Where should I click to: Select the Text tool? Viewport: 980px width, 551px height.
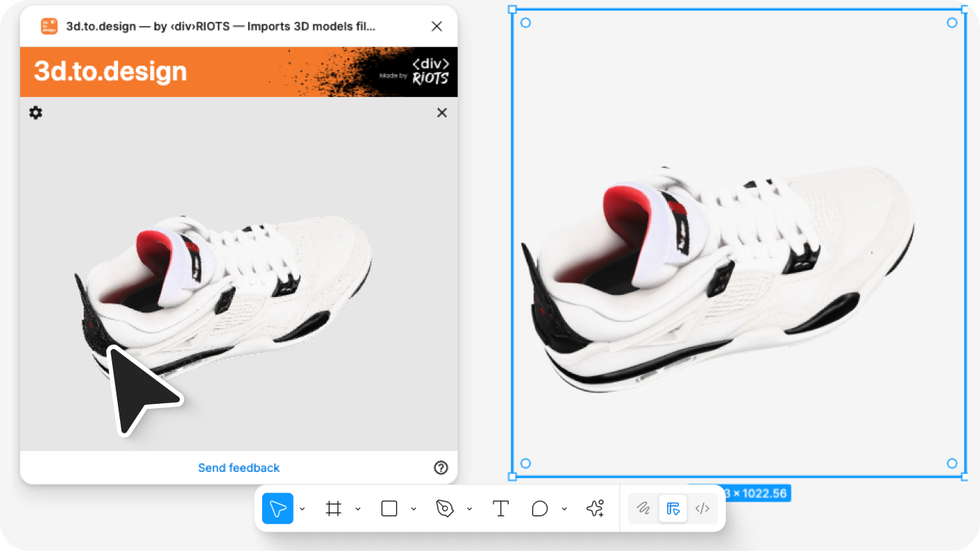(501, 509)
